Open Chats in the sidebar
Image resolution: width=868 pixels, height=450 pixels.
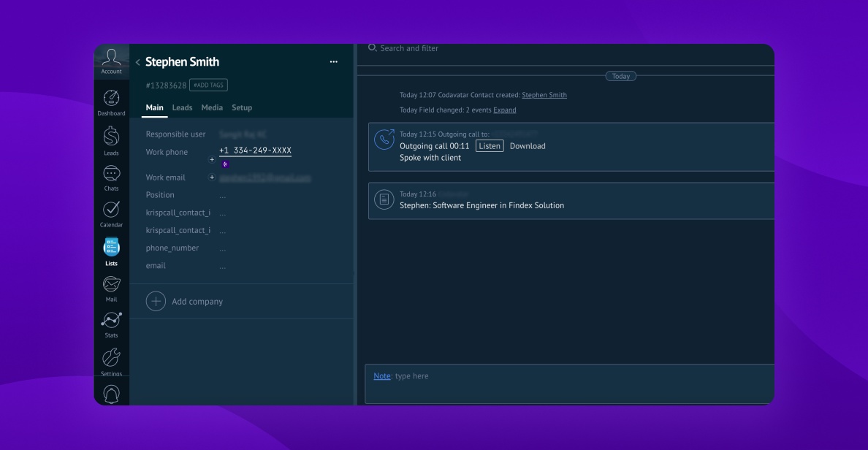coord(111,175)
